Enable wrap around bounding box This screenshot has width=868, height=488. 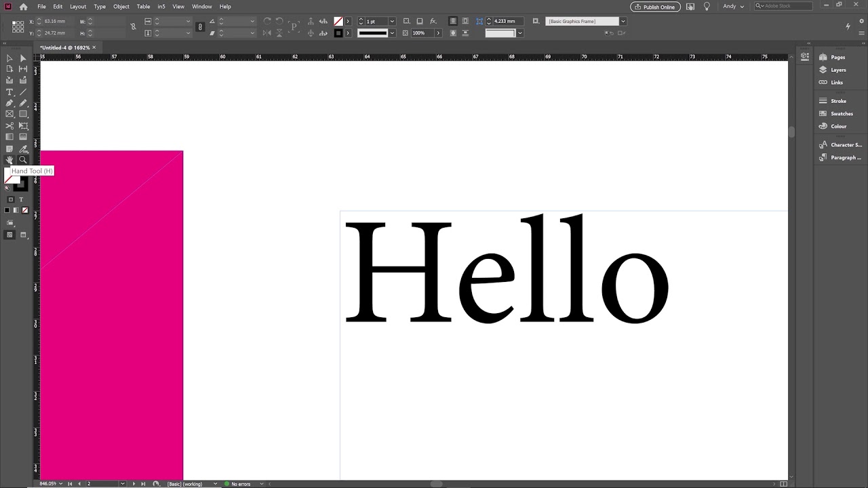coord(466,22)
